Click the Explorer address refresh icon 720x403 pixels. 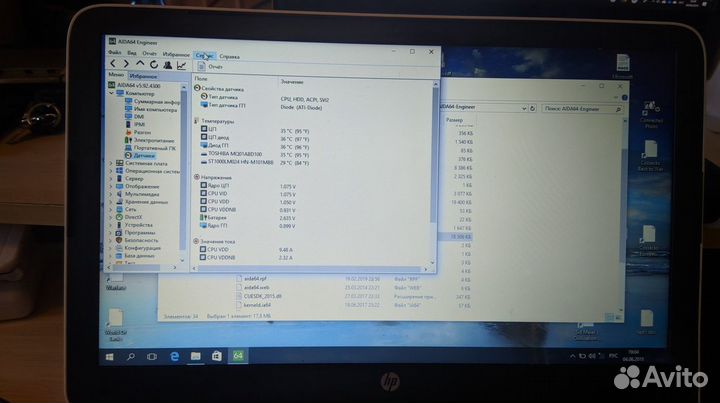[x=533, y=108]
